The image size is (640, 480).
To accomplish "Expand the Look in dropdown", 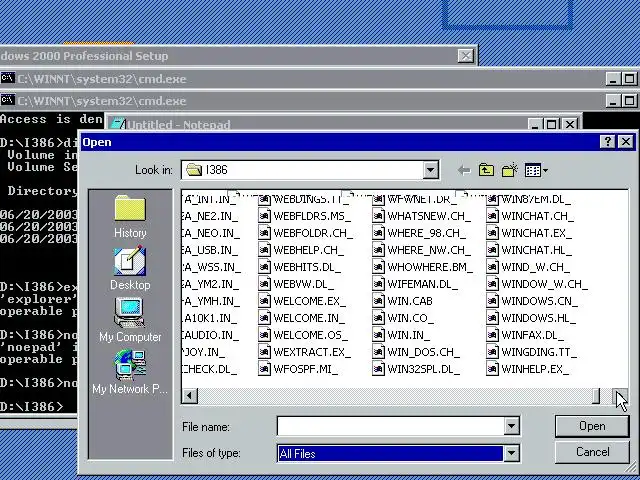I will point(430,170).
